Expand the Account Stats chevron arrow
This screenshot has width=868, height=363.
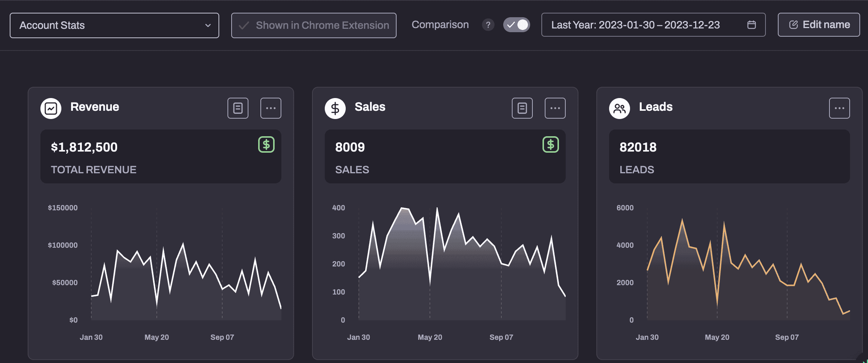click(208, 25)
